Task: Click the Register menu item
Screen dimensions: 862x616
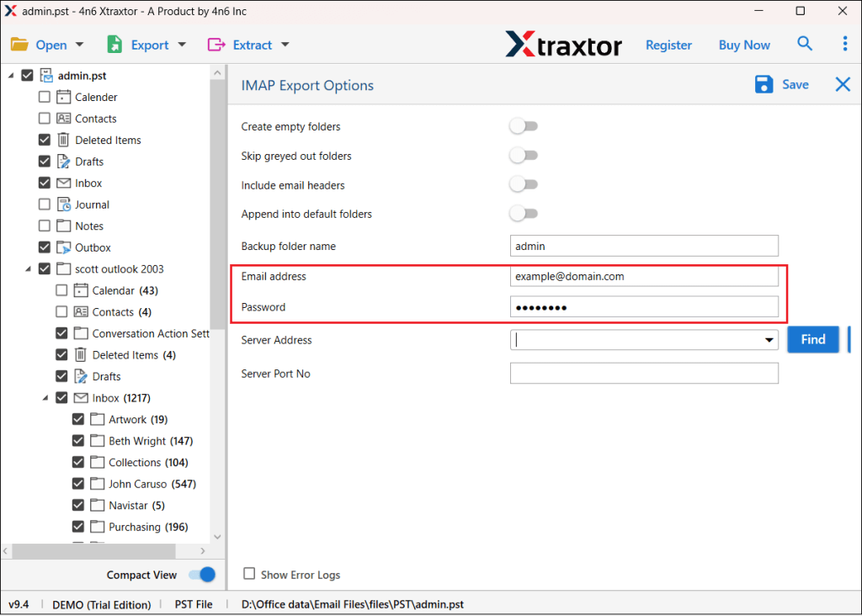Action: coord(668,45)
